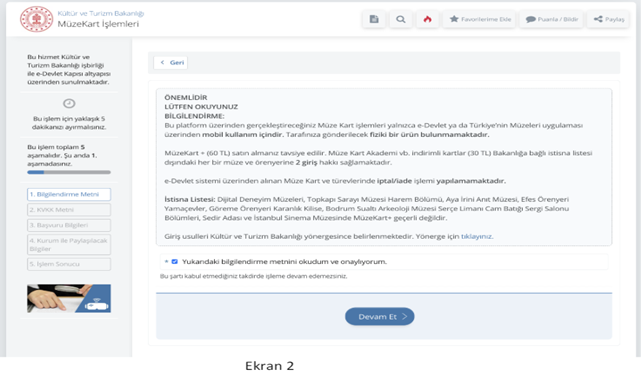Select step 3. Başvuru Bilgileri
The image size is (641, 380).
69,225
